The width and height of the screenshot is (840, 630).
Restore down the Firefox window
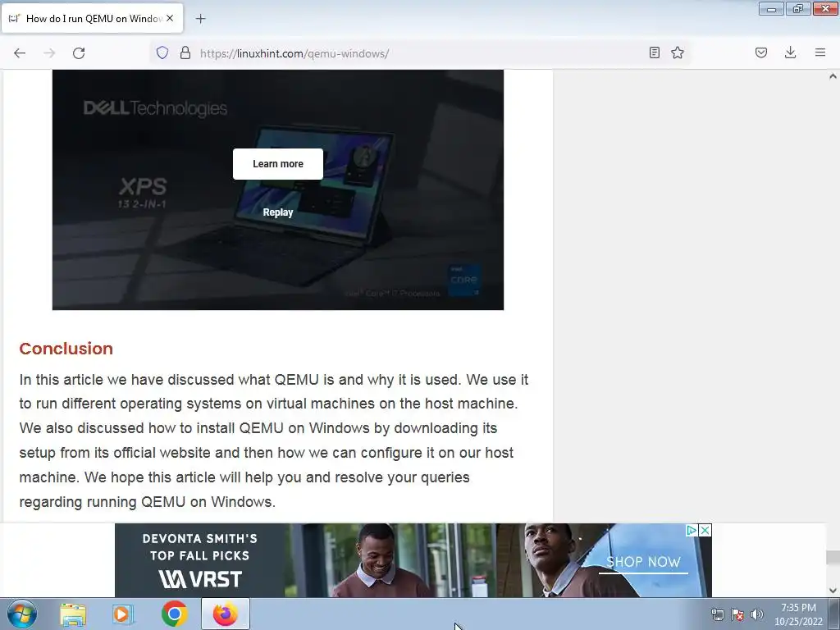click(798, 8)
